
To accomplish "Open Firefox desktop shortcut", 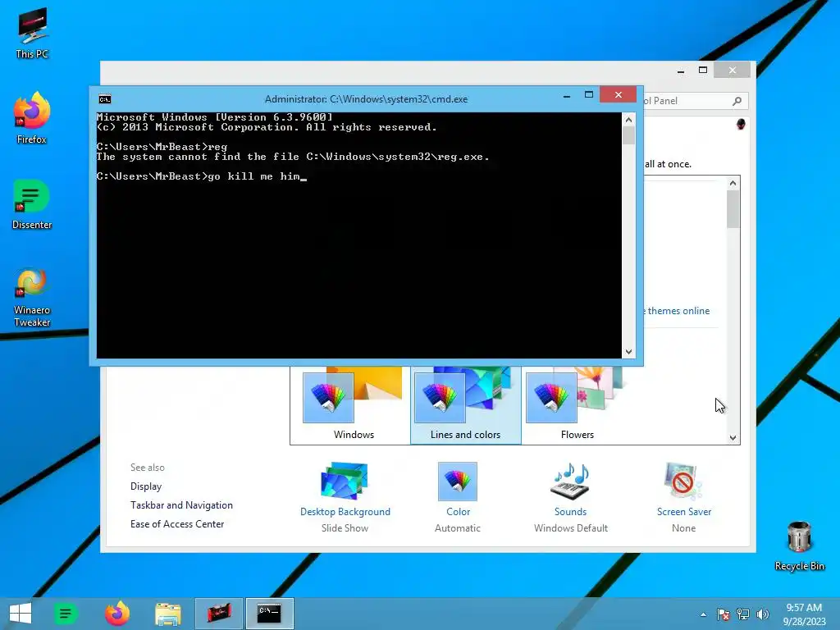I will coord(32,118).
